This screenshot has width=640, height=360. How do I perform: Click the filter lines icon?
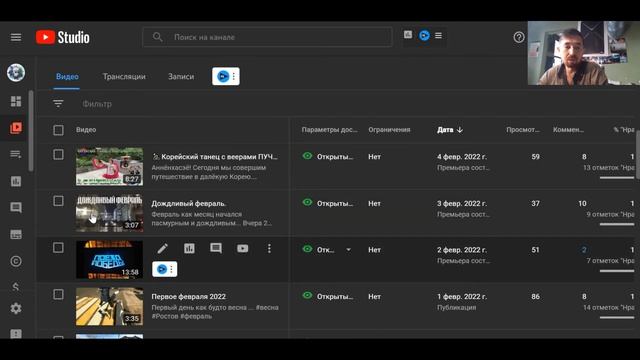click(x=58, y=104)
